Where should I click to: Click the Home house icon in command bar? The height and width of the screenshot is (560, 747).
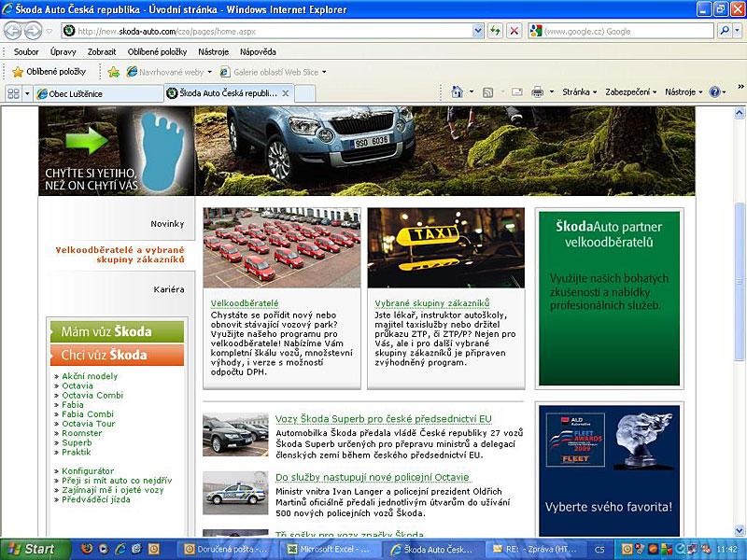tap(458, 91)
